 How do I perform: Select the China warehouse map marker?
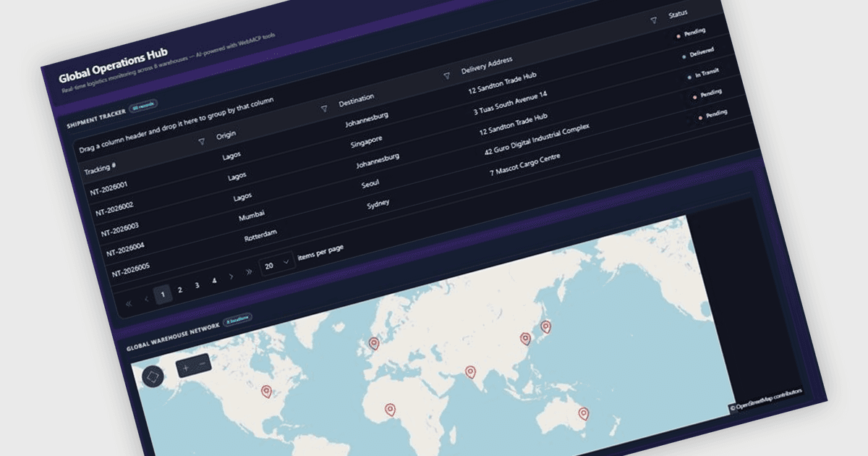(525, 339)
